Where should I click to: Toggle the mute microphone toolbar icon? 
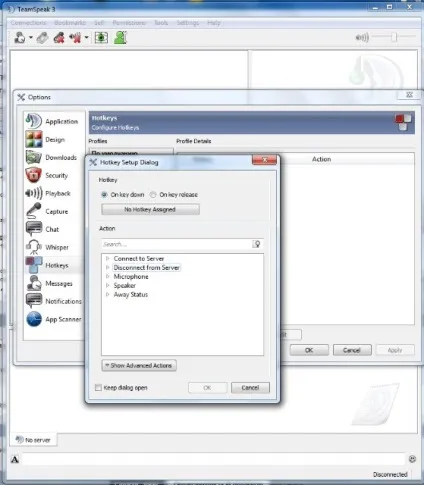tap(75, 38)
